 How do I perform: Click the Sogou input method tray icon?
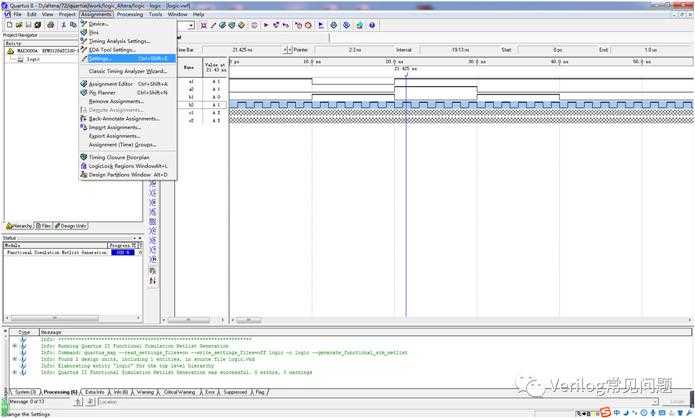[605, 413]
